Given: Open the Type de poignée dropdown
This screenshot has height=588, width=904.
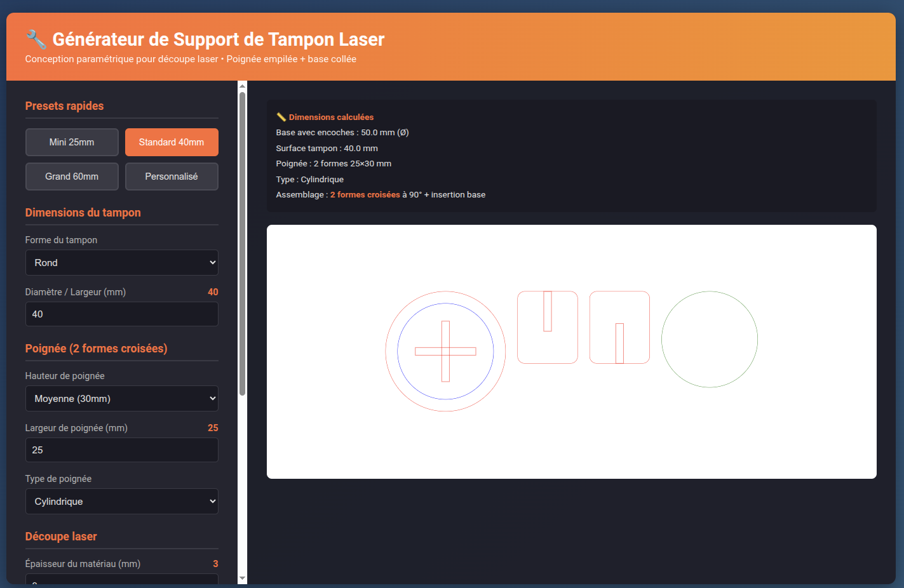Looking at the screenshot, I should (121, 502).
